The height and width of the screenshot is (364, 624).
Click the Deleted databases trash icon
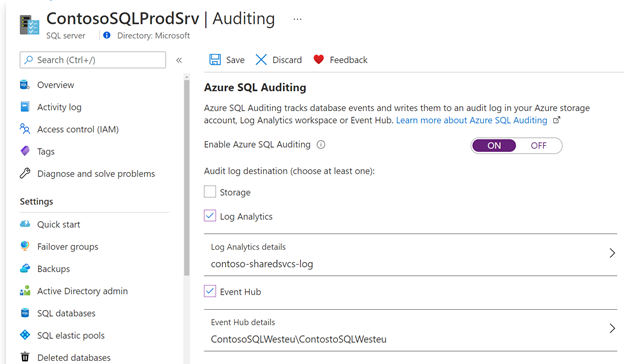25,357
